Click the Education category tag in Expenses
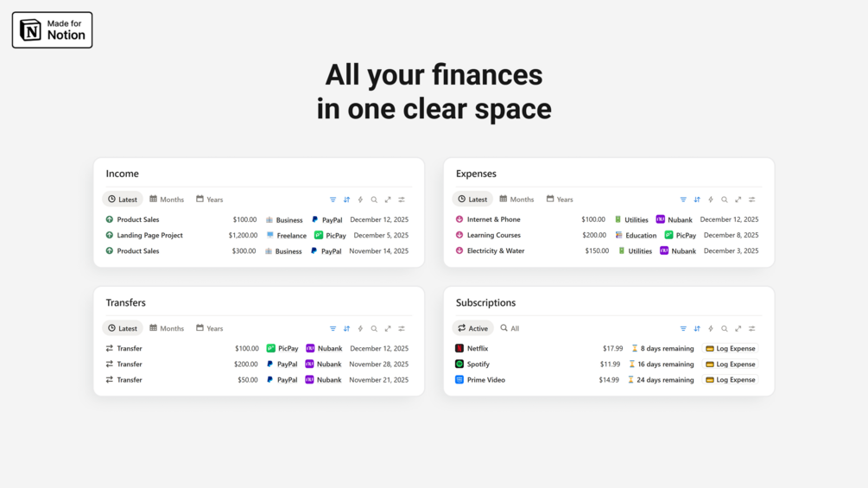This screenshot has height=488, width=868. 636,236
